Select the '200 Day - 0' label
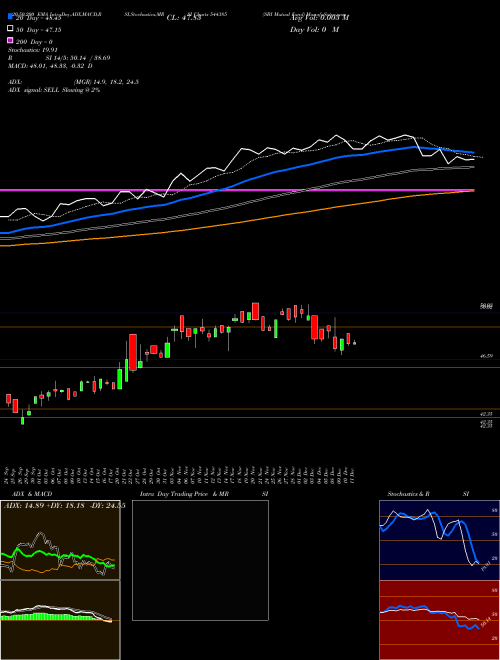The width and height of the screenshot is (500, 660). click(x=34, y=42)
